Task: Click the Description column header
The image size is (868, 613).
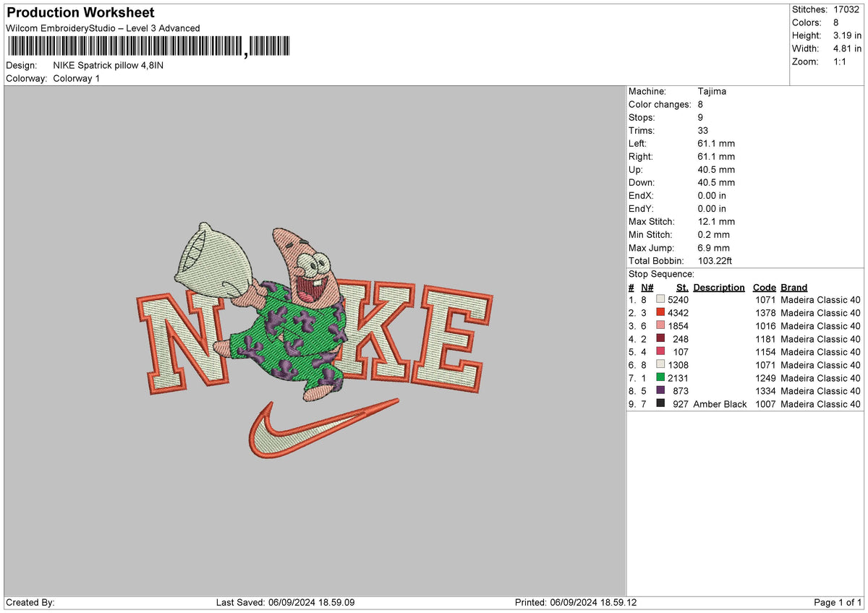Action: click(x=719, y=287)
